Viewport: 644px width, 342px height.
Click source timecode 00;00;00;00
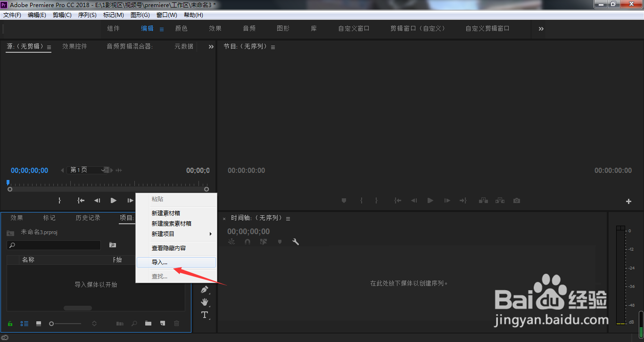[29, 171]
